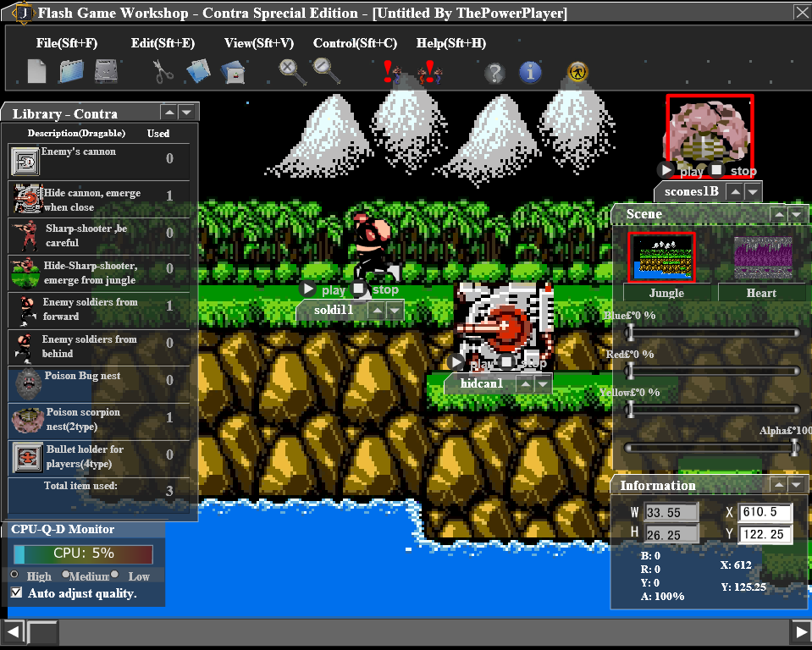Open the Control(Sft+C) menu
The image size is (812, 650).
click(x=355, y=43)
